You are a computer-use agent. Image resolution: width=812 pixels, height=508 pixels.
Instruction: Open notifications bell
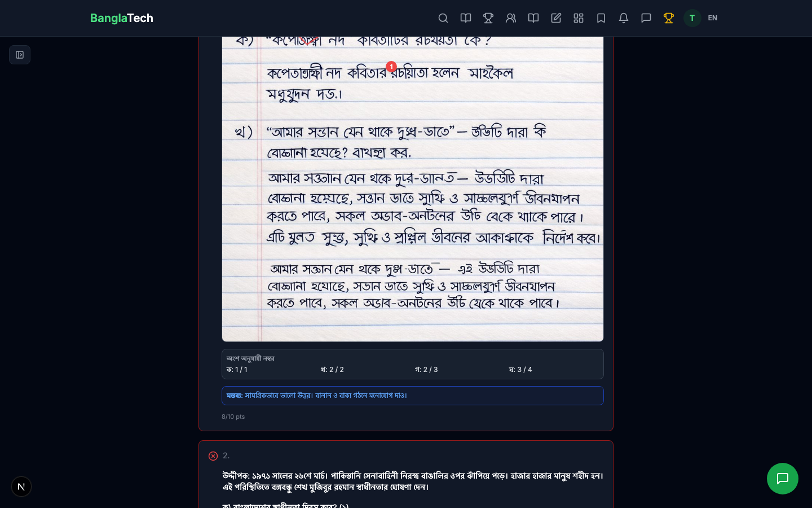click(x=624, y=18)
